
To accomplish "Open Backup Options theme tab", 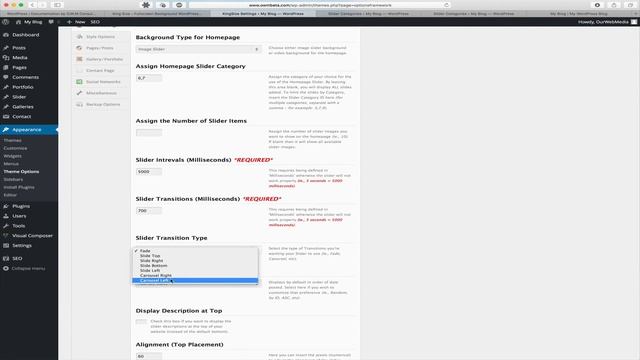I will coord(103,104).
